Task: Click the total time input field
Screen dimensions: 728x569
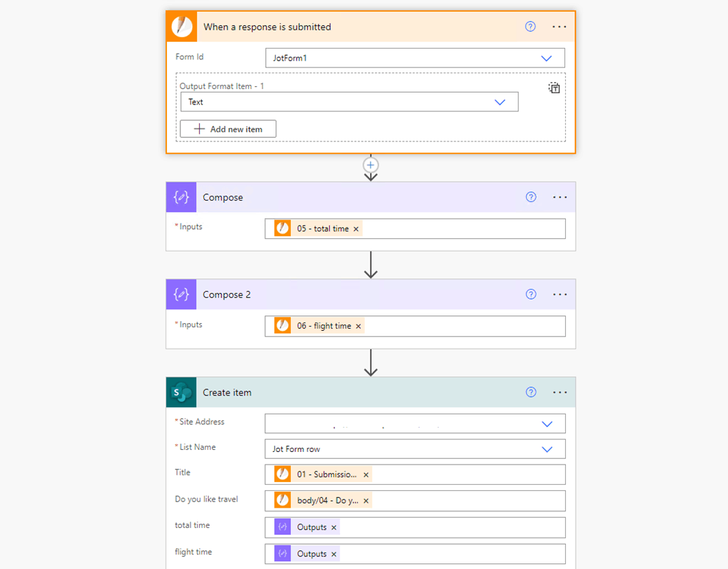Action: (x=415, y=527)
